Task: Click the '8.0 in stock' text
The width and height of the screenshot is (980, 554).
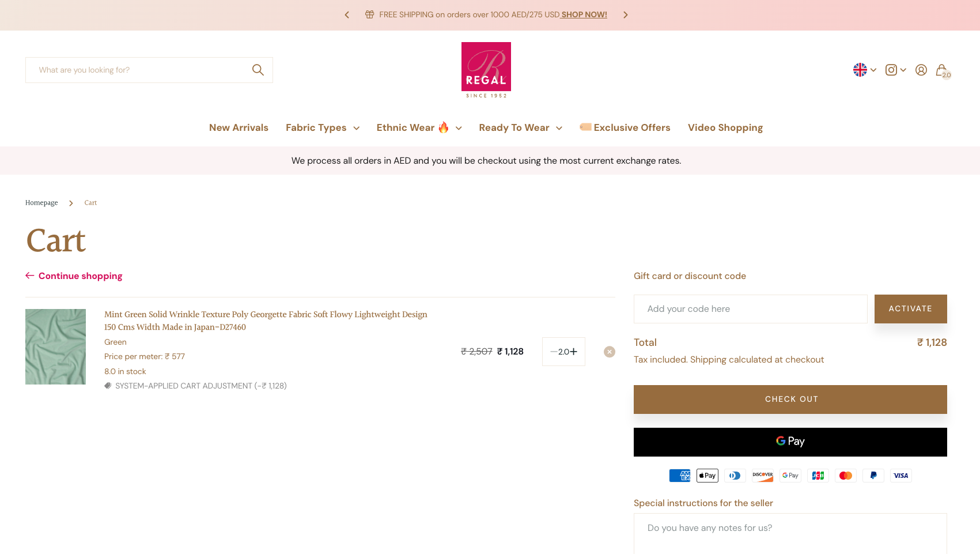Action: [x=125, y=372]
